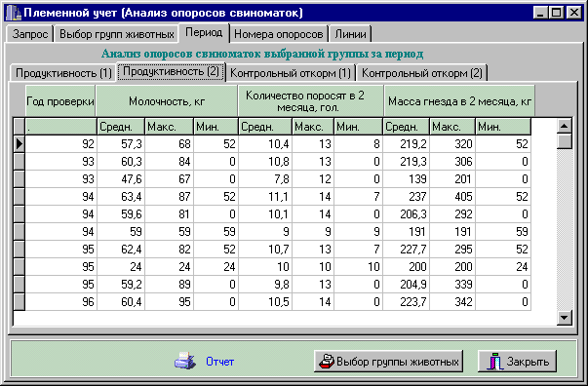Click the cell with value 63,4
Image resolution: width=588 pixels, height=386 pixels.
pyautogui.click(x=121, y=197)
